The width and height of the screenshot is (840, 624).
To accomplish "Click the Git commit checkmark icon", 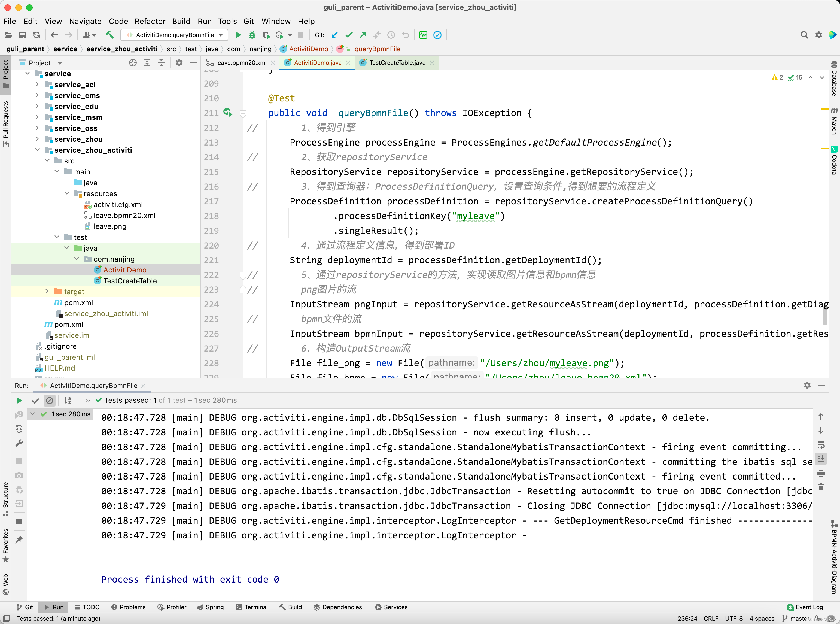I will 348,35.
